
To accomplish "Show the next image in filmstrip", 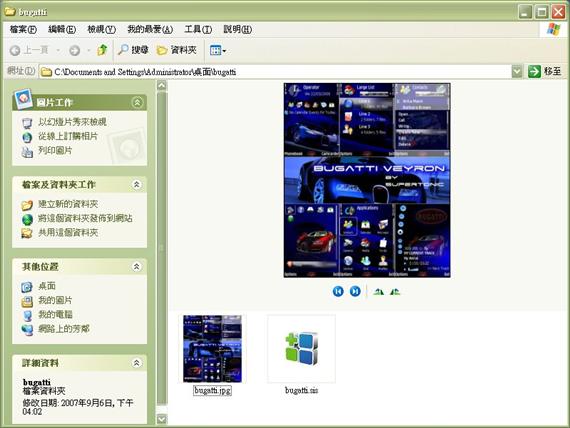I will click(x=355, y=291).
